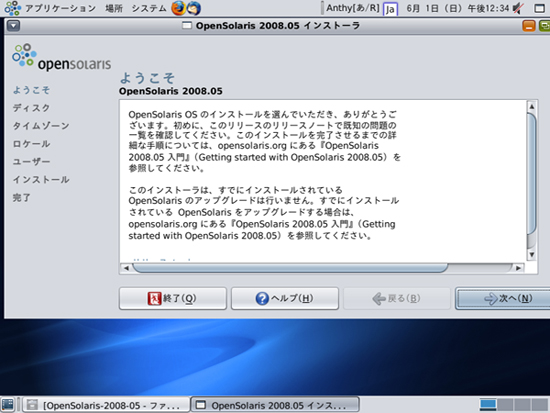Click the Anthy input method indicator

tap(353, 8)
